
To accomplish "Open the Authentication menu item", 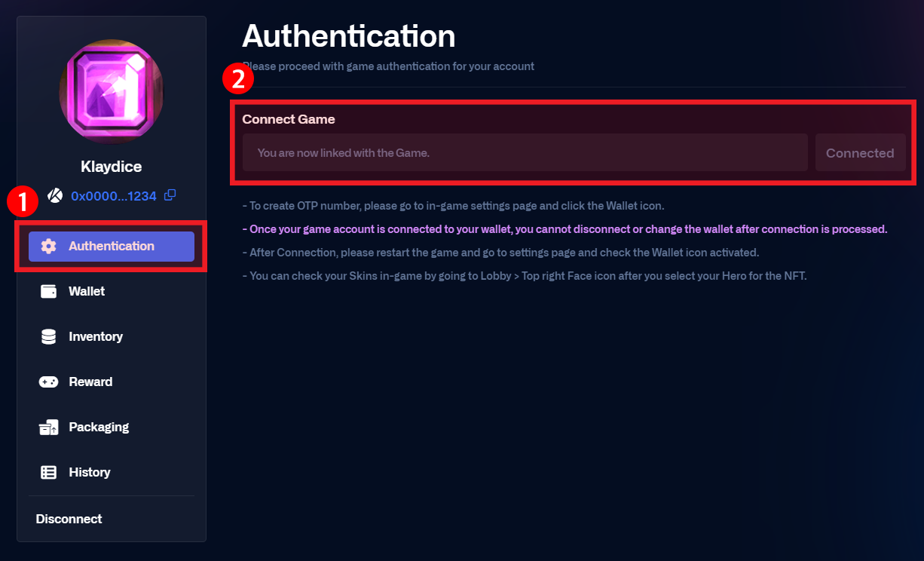I will [x=112, y=247].
